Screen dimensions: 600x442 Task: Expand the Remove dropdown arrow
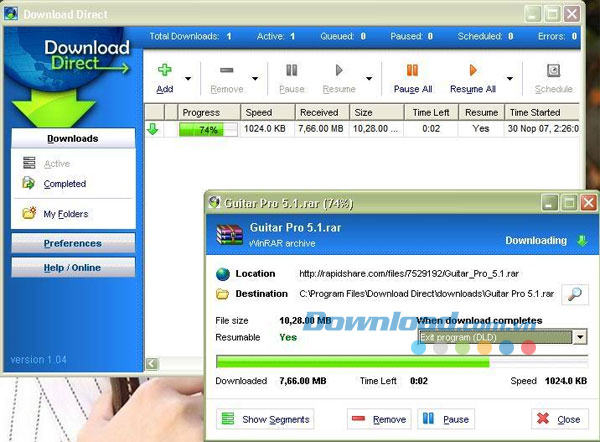click(255, 79)
